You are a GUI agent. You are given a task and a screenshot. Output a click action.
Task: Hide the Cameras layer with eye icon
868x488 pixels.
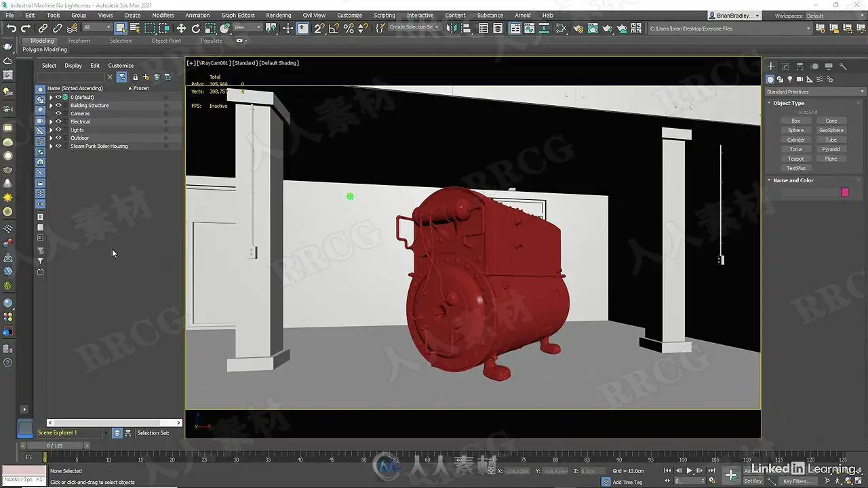58,113
